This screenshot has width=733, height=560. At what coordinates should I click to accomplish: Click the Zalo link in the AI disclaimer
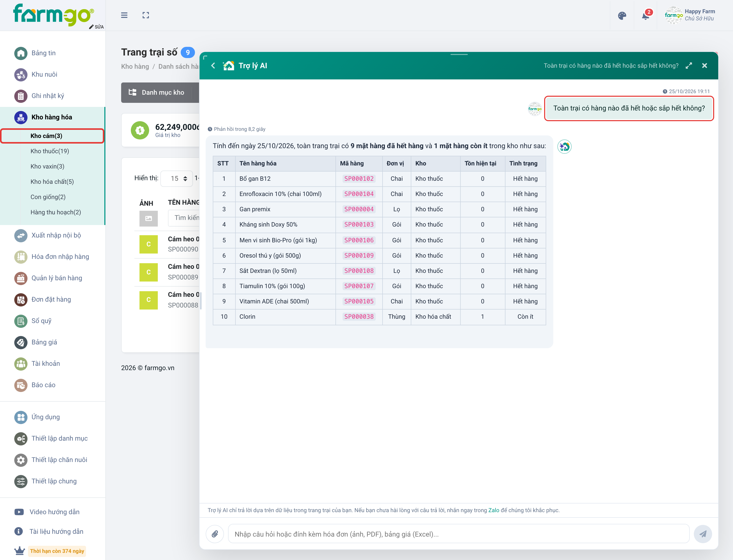[x=494, y=510]
